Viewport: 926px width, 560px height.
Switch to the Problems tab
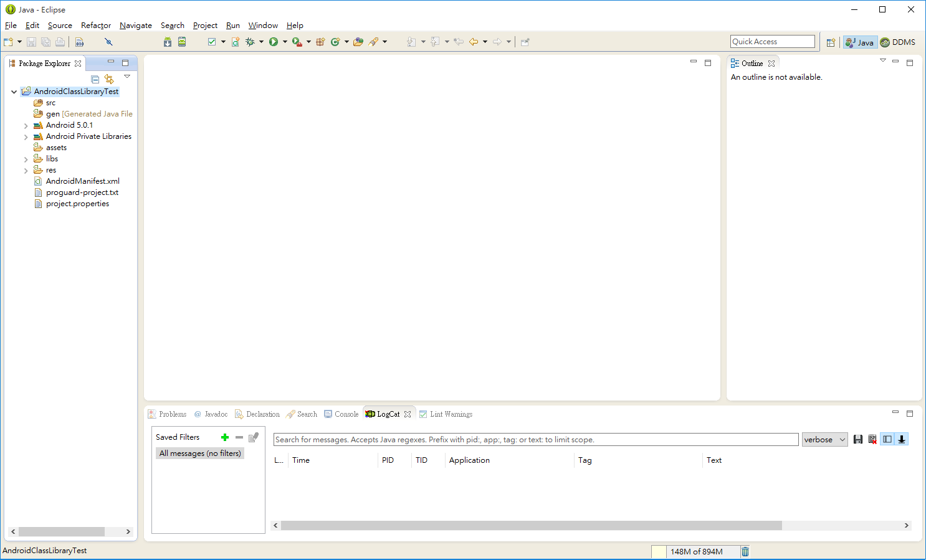[x=167, y=414]
